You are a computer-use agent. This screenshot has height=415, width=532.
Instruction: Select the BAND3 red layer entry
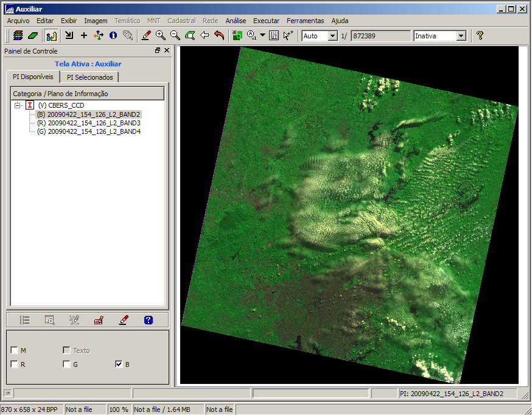[88, 123]
